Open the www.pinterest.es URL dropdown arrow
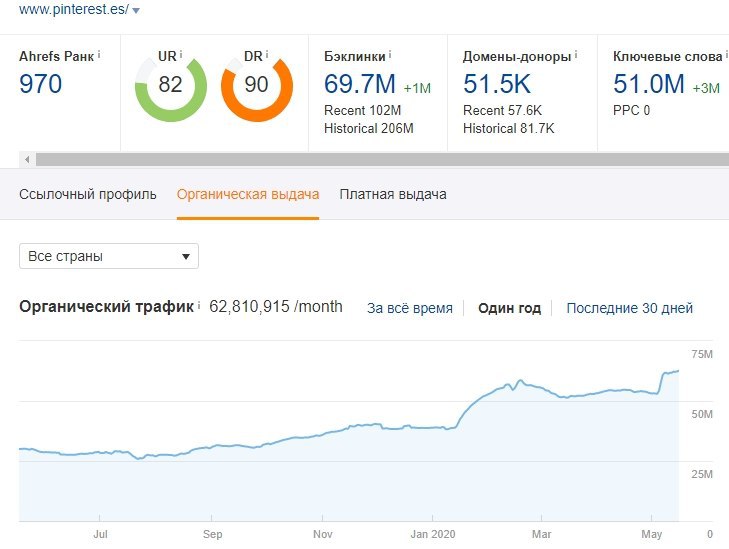Screen dimensions: 729x549 [136, 11]
